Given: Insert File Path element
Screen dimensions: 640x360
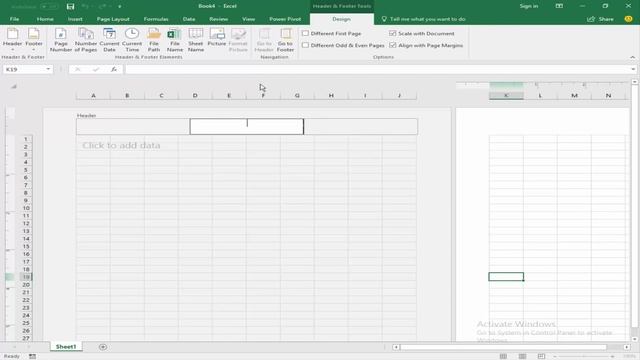Looking at the screenshot, I should pyautogui.click(x=154, y=40).
